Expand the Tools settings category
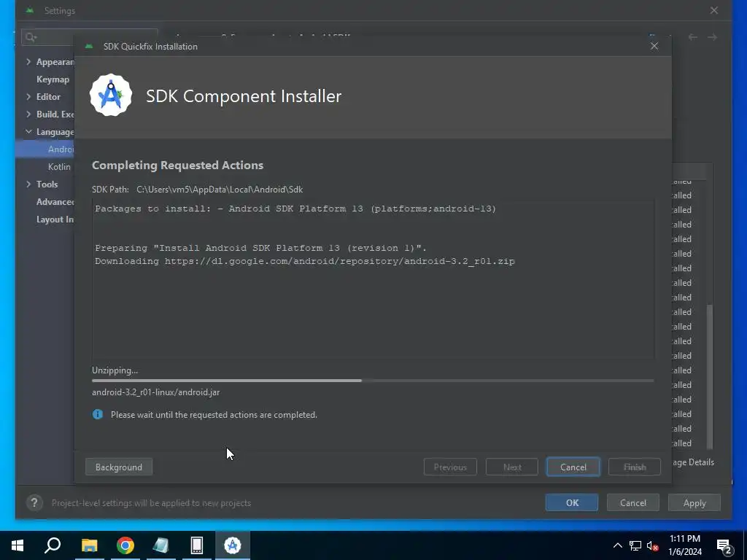This screenshot has height=560, width=747. [28, 184]
